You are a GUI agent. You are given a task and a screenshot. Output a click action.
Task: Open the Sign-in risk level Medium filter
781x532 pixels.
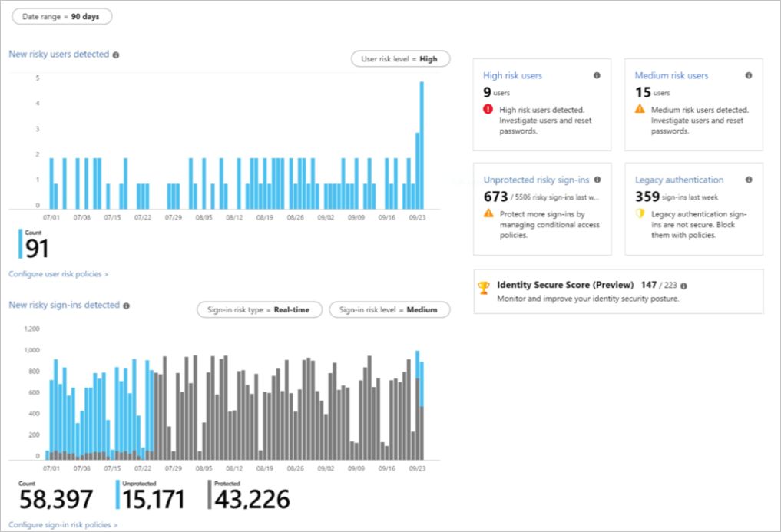389,310
